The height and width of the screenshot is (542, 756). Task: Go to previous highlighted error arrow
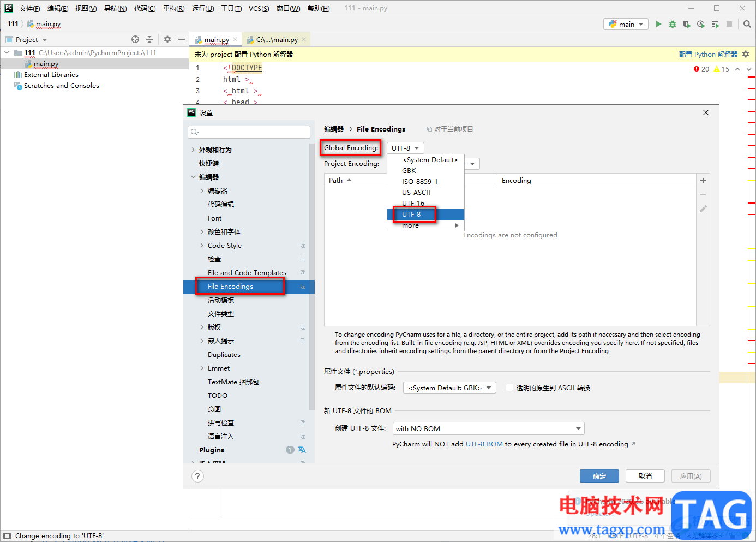737,69
